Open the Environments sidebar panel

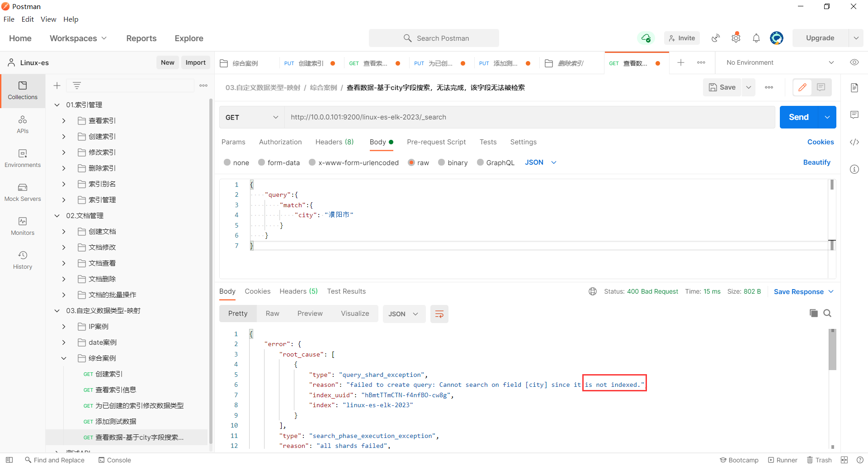point(23,159)
